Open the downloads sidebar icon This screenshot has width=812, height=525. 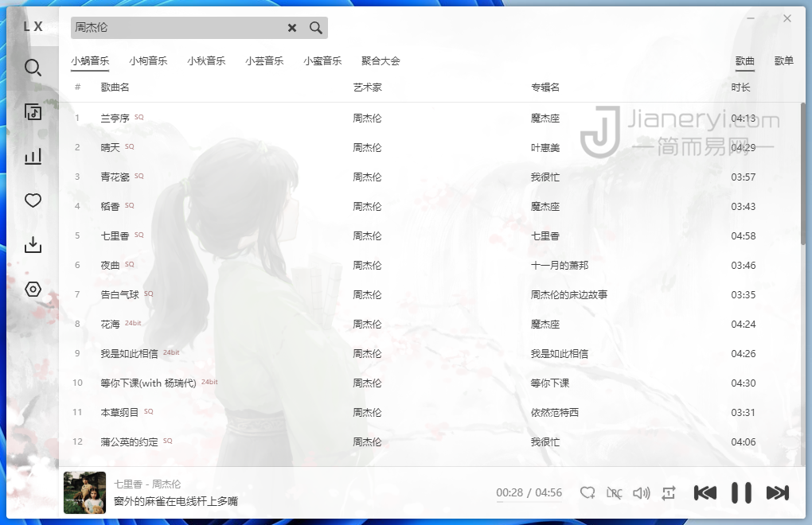[33, 245]
